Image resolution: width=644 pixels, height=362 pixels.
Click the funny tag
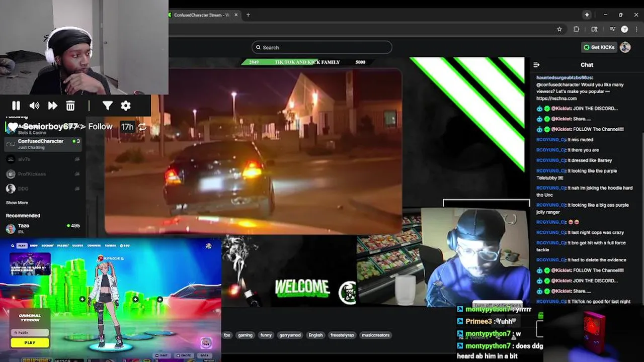(266, 335)
